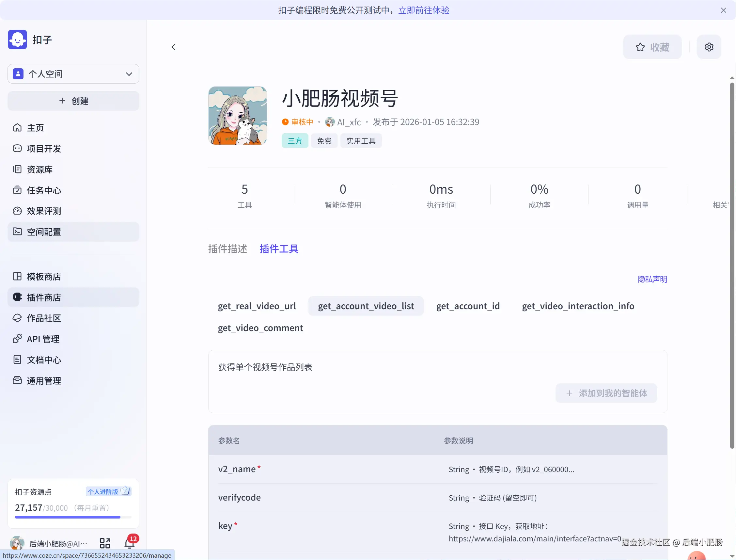
Task: Click the back arrow icon
Action: coord(173,47)
